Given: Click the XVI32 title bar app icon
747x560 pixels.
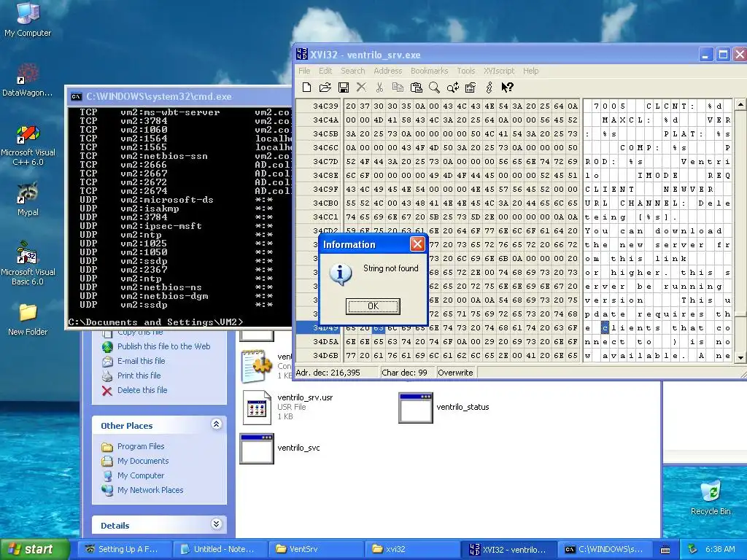Looking at the screenshot, I should pyautogui.click(x=302, y=54).
